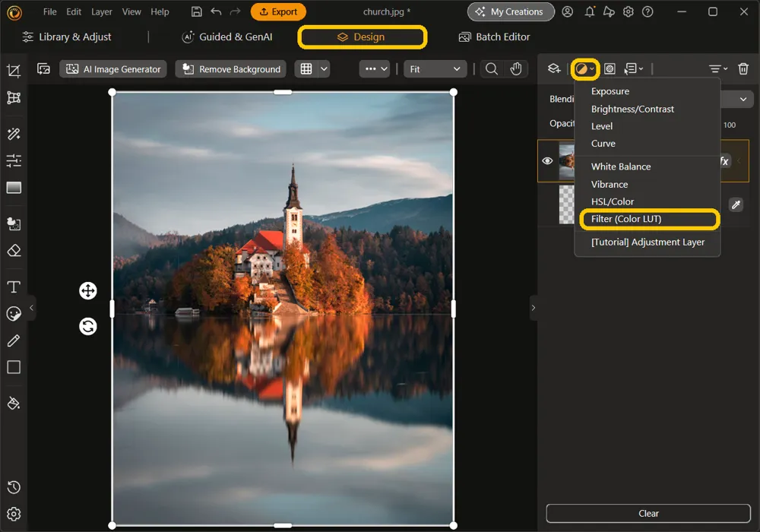
Task: Collapse the right layers panel
Action: 534,308
